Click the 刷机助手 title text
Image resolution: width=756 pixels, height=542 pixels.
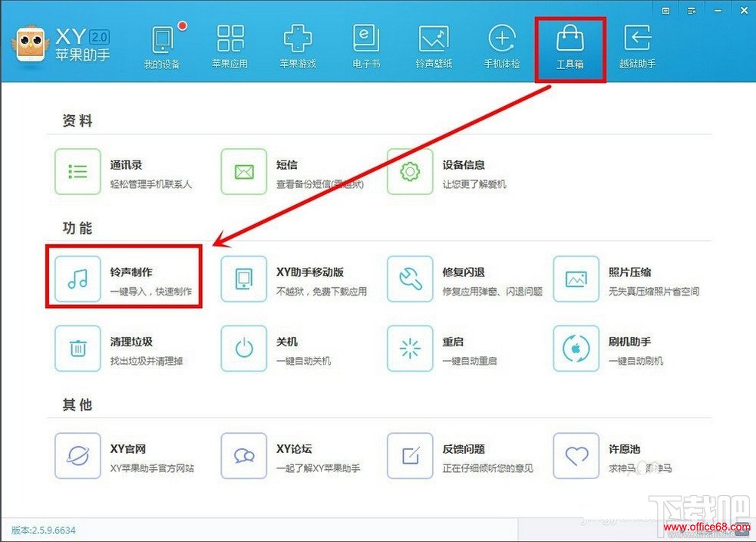point(629,342)
